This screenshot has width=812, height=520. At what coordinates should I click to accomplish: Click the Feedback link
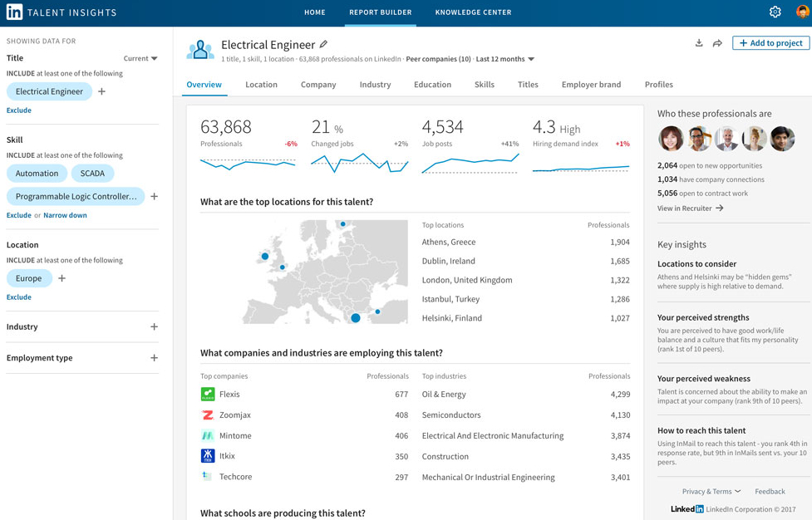pyautogui.click(x=770, y=492)
